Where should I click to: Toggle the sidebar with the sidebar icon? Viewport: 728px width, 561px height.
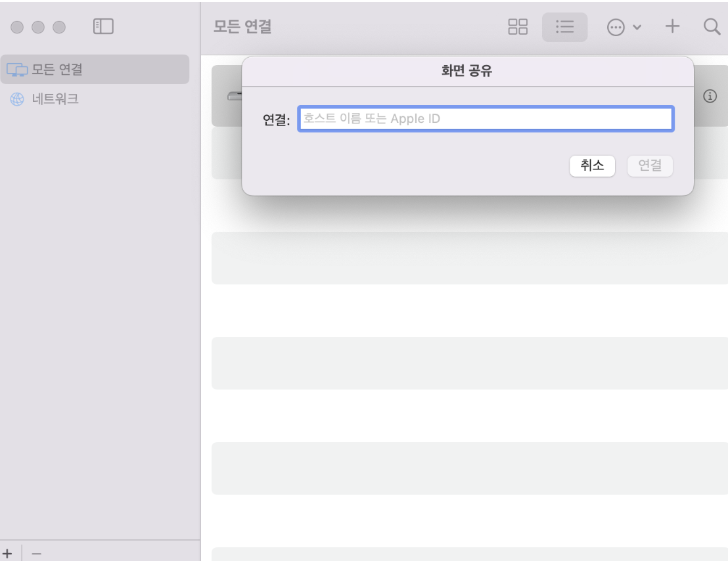[x=103, y=26]
